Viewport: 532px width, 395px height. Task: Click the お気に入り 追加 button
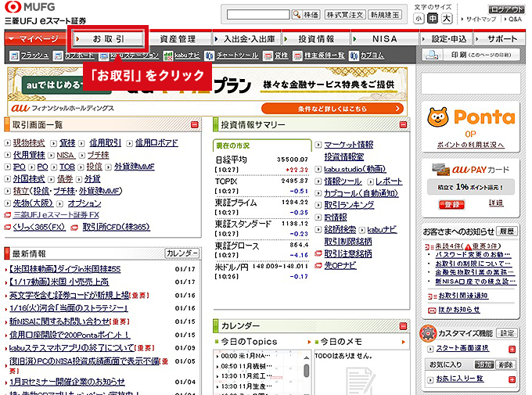484,364
